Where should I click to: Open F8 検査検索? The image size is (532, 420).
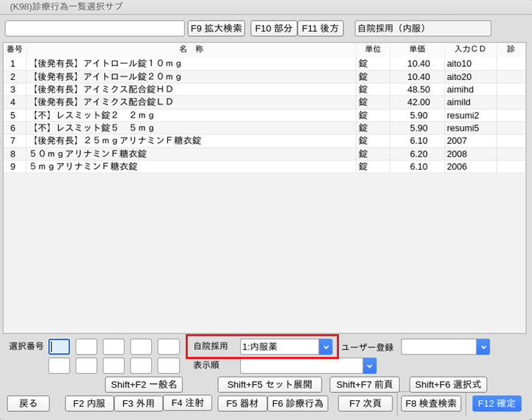point(431,403)
